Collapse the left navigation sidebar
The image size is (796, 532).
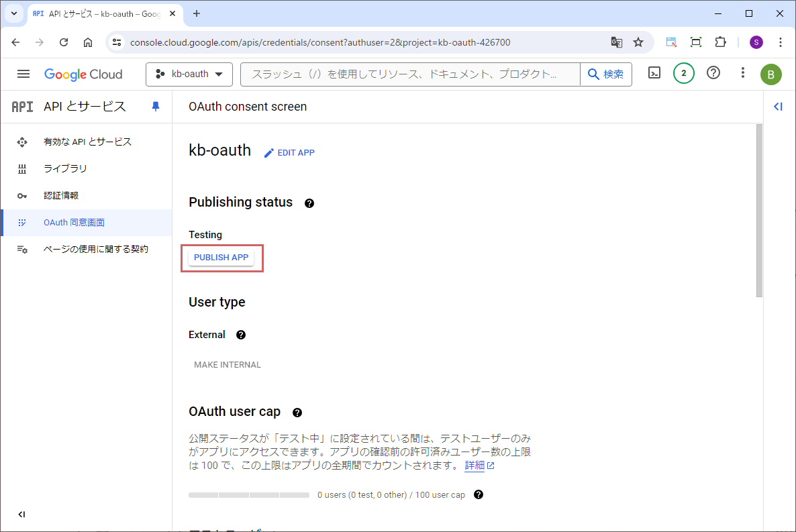click(21, 515)
